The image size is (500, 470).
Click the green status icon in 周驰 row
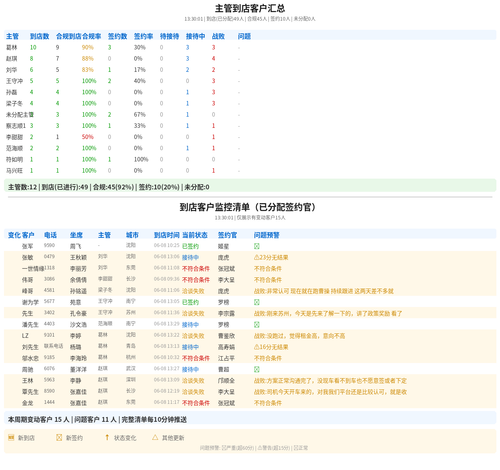tap(257, 369)
